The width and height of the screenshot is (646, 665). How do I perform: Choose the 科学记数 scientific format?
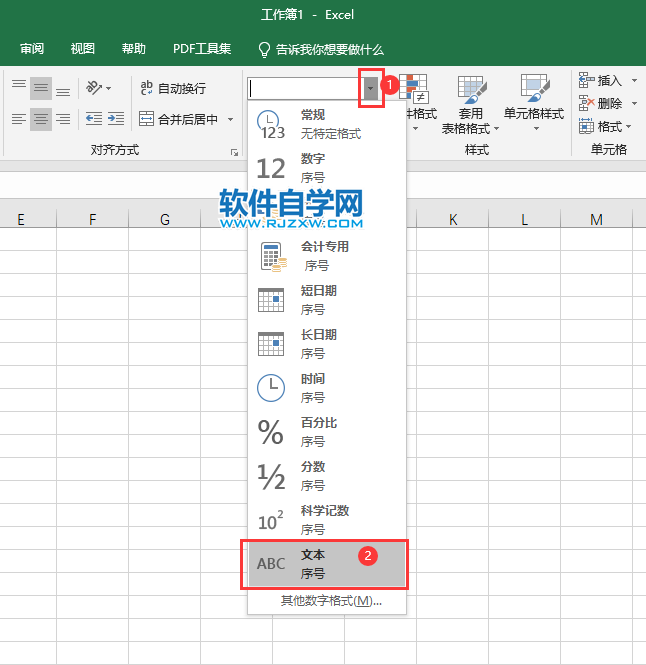327,520
